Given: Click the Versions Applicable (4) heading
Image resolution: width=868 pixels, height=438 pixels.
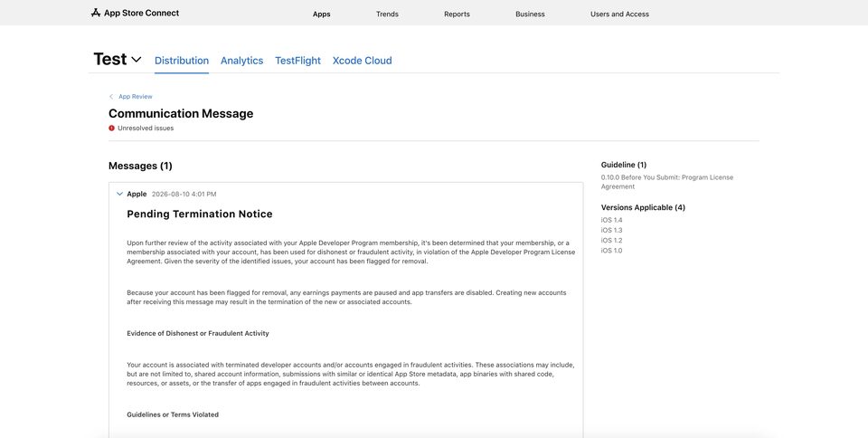Looking at the screenshot, I should point(643,207).
